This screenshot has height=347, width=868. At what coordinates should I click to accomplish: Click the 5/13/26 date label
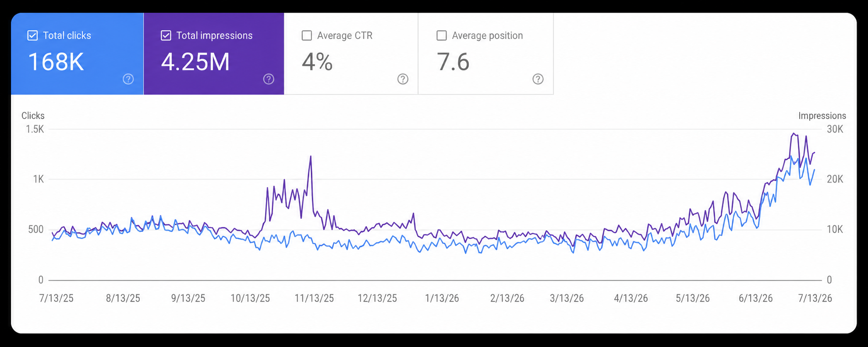tap(693, 298)
